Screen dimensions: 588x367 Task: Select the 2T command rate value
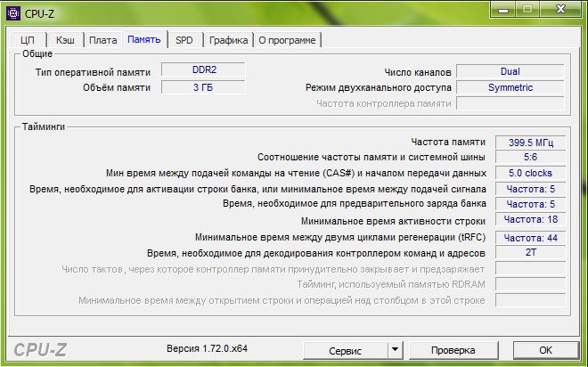click(x=531, y=252)
